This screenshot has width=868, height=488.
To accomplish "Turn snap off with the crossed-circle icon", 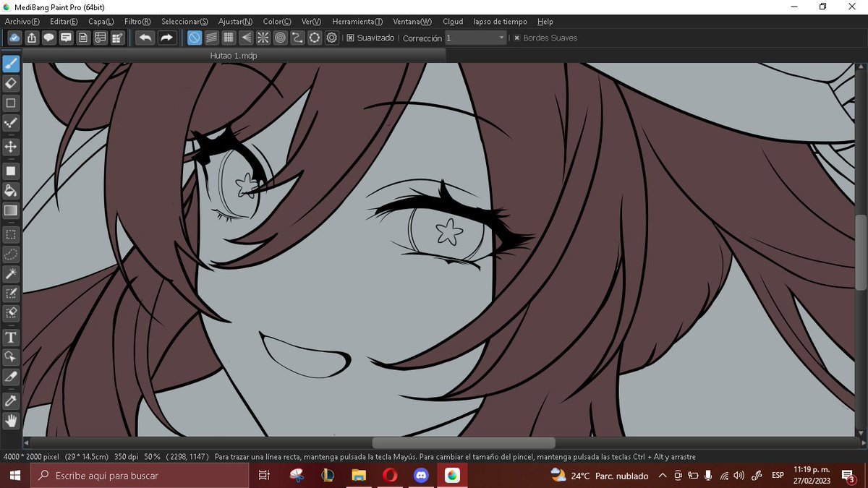I will pos(195,38).
